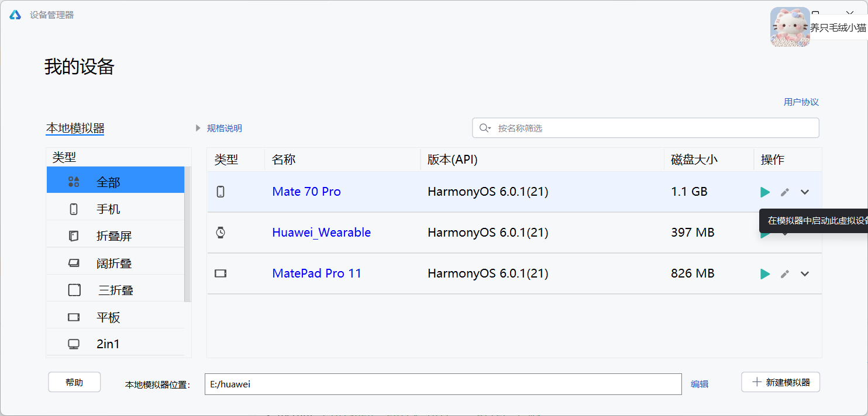Open the 用户协议 link
This screenshot has height=416, width=868.
[x=801, y=102]
